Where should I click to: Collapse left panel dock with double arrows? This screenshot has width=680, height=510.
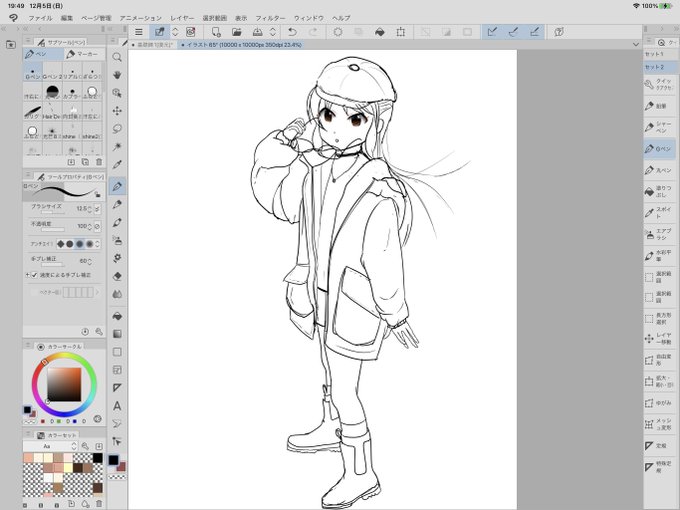(x=3, y=29)
